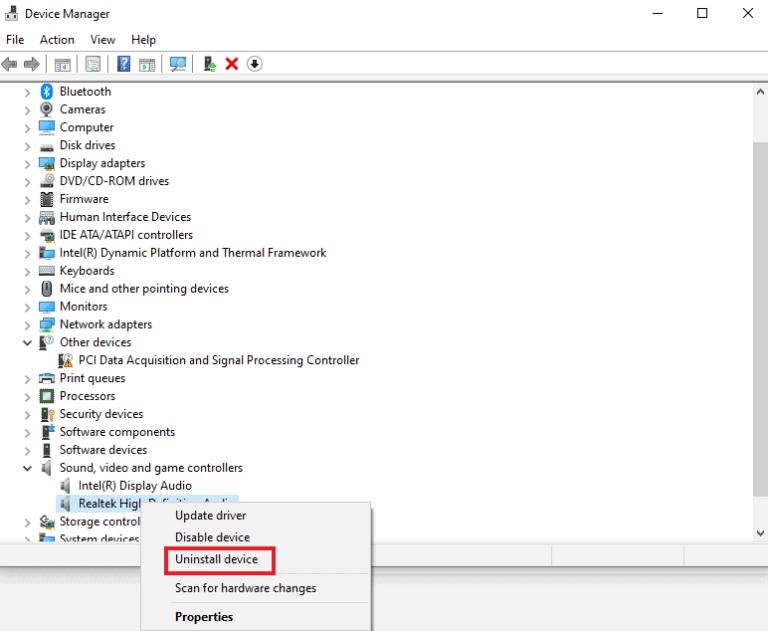The width and height of the screenshot is (768, 631).
Task: Choose Update driver from context menu
Action: pyautogui.click(x=211, y=515)
